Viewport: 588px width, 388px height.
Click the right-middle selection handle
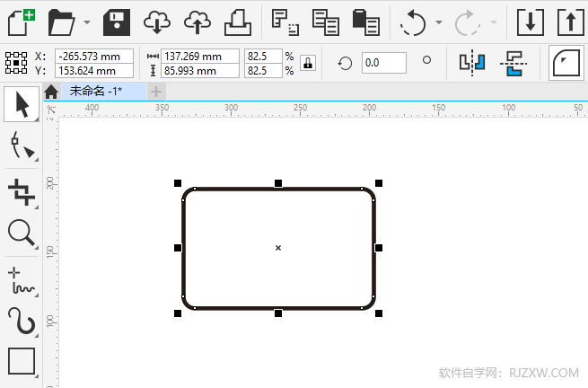pos(379,248)
